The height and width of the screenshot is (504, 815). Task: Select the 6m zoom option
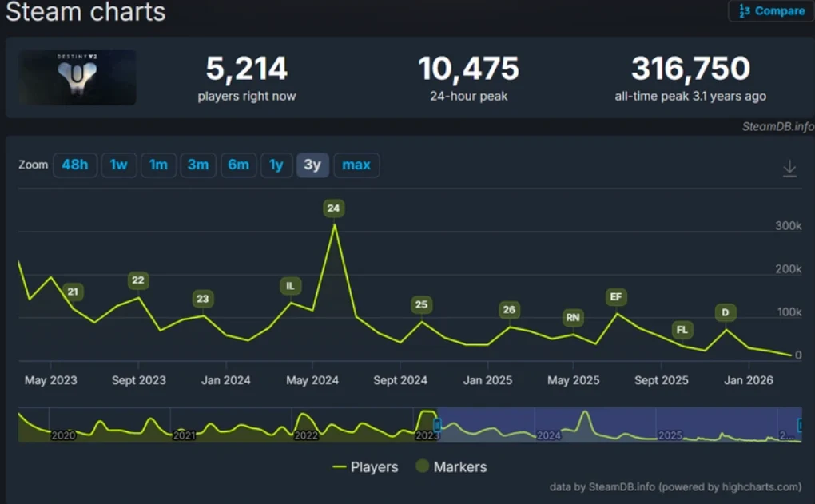tap(238, 165)
